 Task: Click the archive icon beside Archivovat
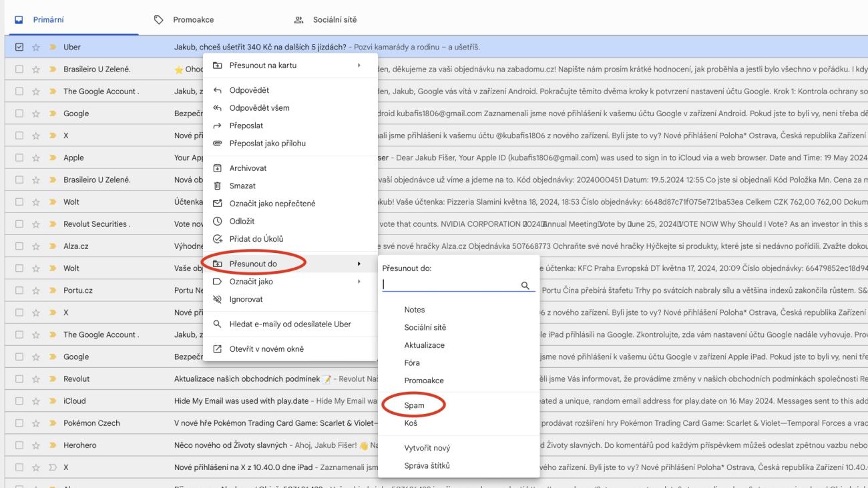[217, 168]
